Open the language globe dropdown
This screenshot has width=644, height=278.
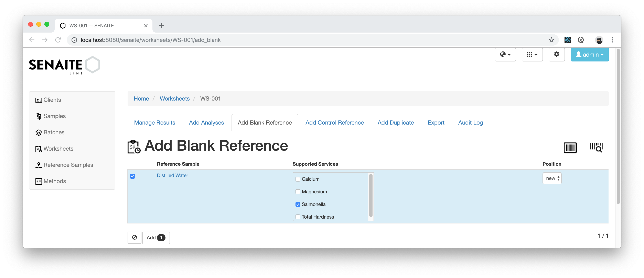505,54
